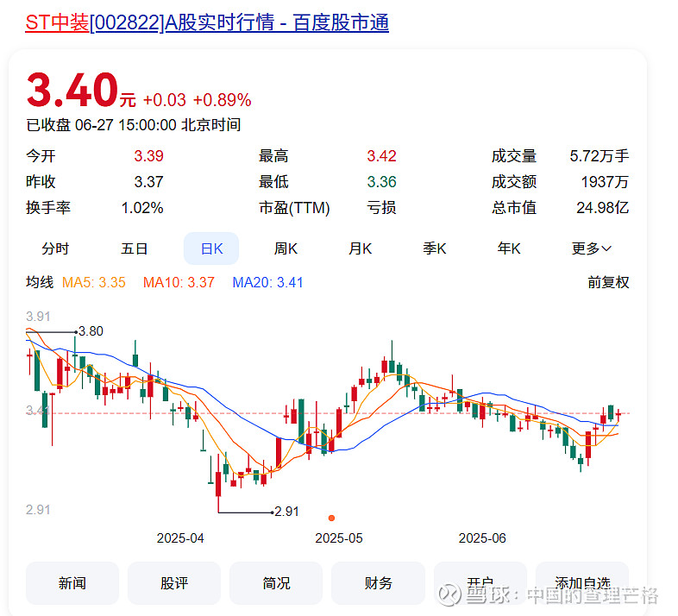Click the 今开 value 3.39

148,156
